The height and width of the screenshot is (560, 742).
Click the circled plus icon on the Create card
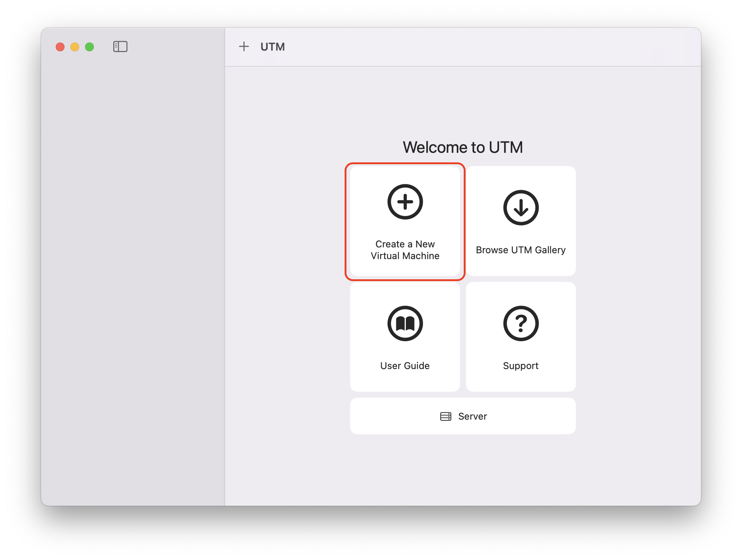(405, 202)
